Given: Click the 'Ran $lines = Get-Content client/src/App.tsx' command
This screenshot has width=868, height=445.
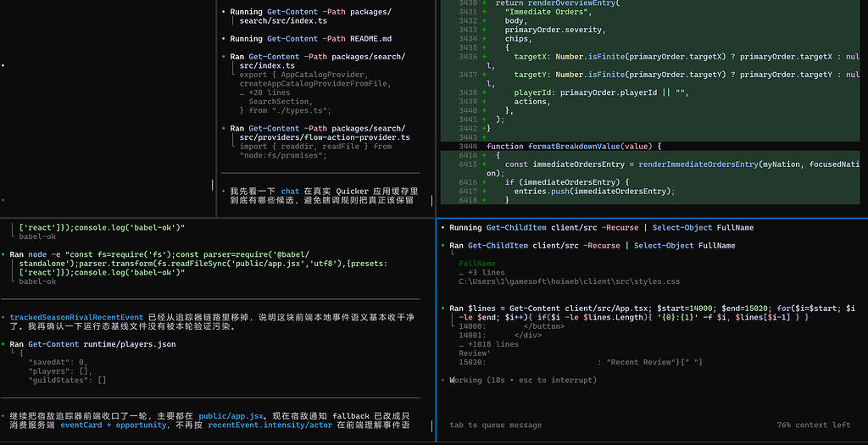Looking at the screenshot, I should [652, 312].
